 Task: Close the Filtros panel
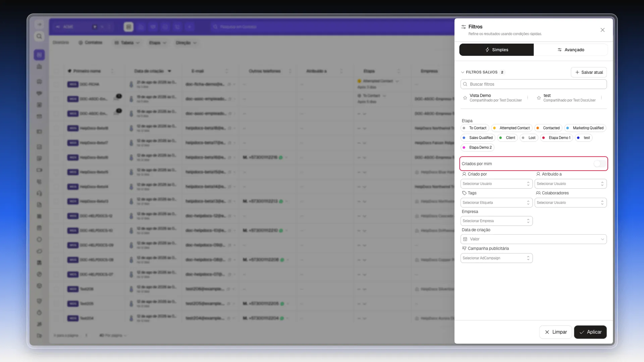click(x=602, y=30)
